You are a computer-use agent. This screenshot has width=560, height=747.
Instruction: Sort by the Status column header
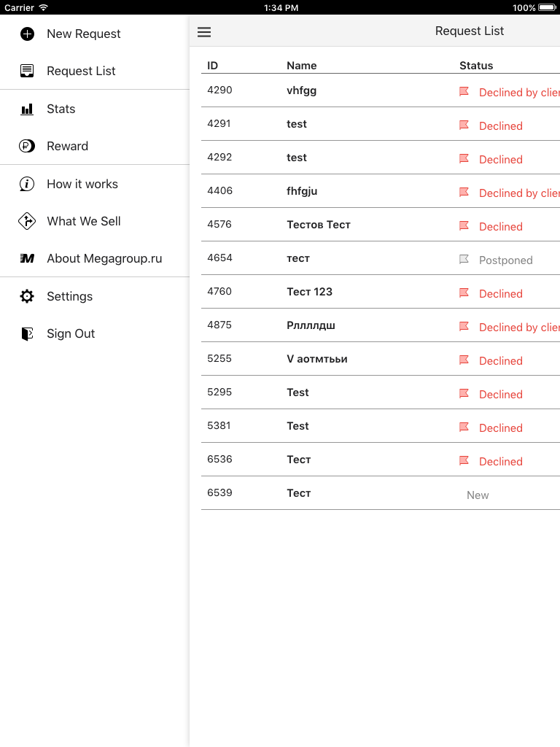(x=476, y=66)
